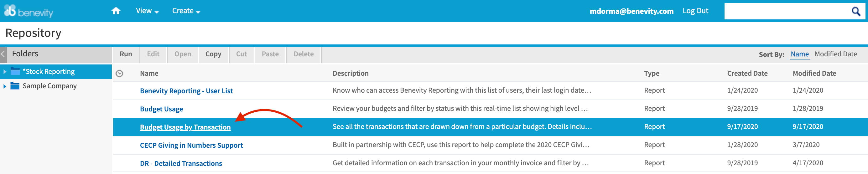Open CECP Giving in Numbers Support report
868x174 pixels.
coord(191,146)
